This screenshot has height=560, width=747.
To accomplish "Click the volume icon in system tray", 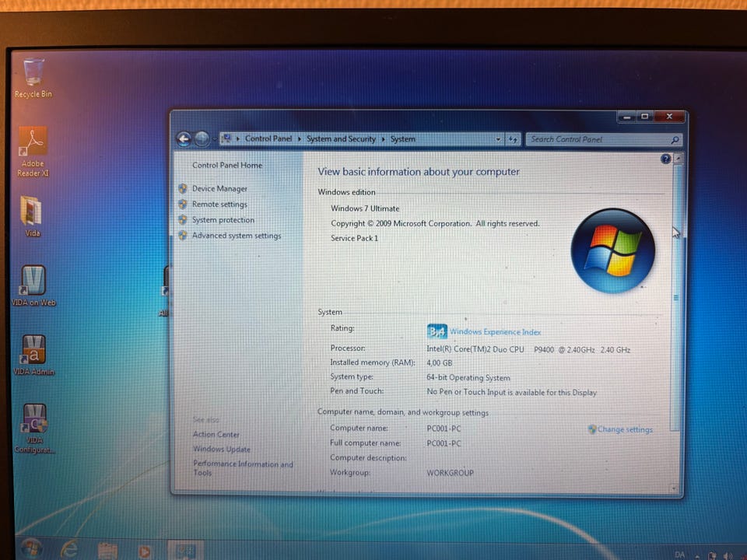I will 728,555.
